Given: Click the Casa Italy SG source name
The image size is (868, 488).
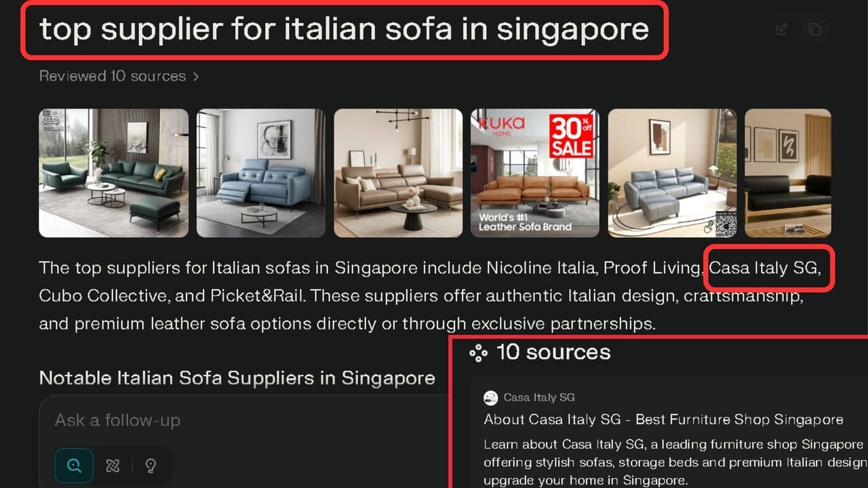Looking at the screenshot, I should point(539,398).
